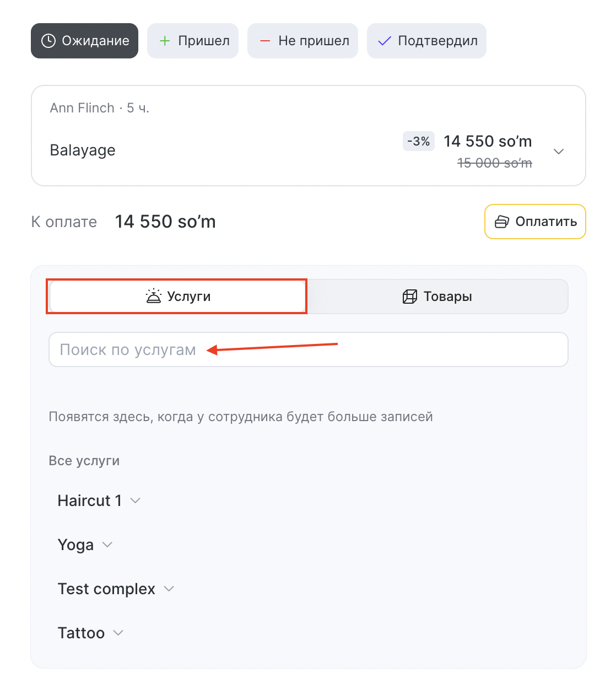
Task: Focus the Поиск по услугам search field
Action: point(309,349)
